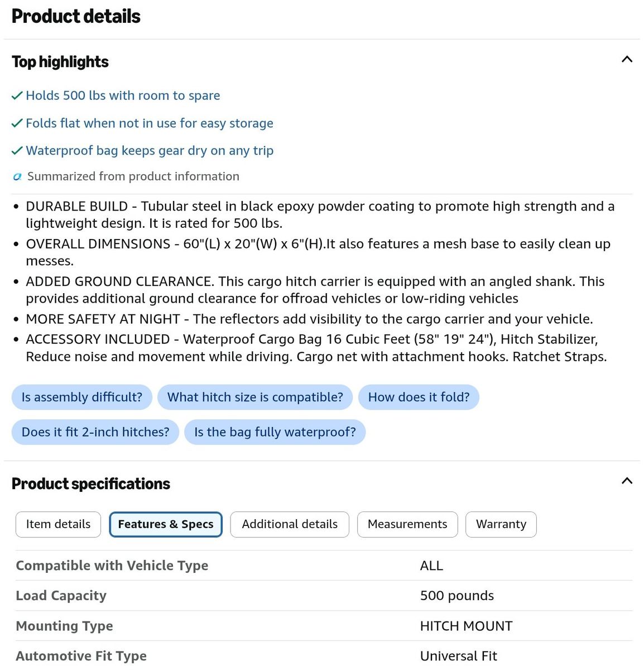Ask 'Does it fit 2-inch hitches?' chip

(95, 432)
